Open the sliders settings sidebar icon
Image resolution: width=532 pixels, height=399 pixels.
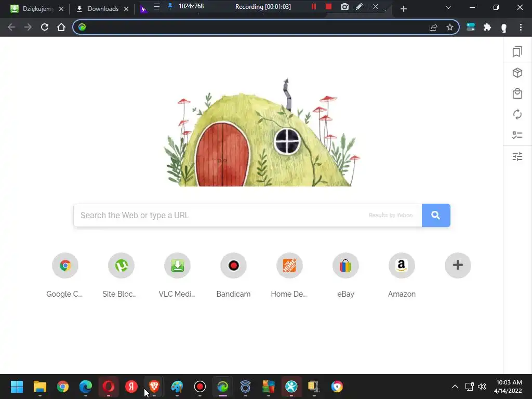[x=517, y=156]
